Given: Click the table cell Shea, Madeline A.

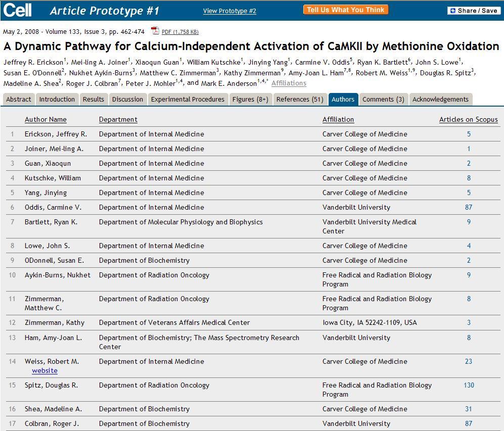Looking at the screenshot, I should pyautogui.click(x=54, y=409).
